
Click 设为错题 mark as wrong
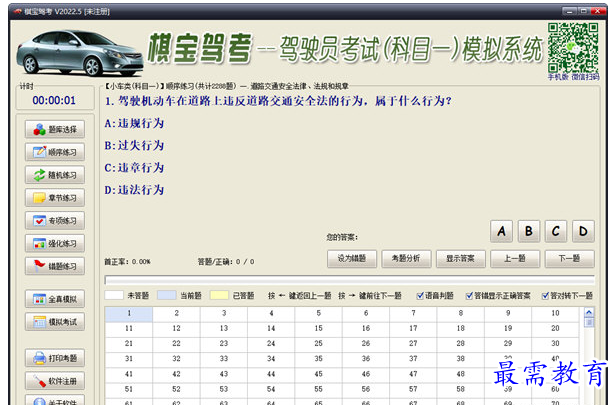tap(352, 259)
